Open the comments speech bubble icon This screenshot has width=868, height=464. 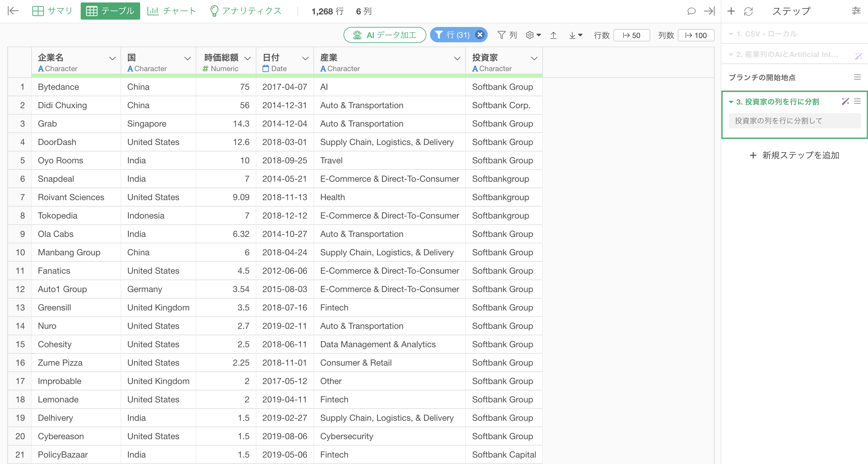(691, 11)
